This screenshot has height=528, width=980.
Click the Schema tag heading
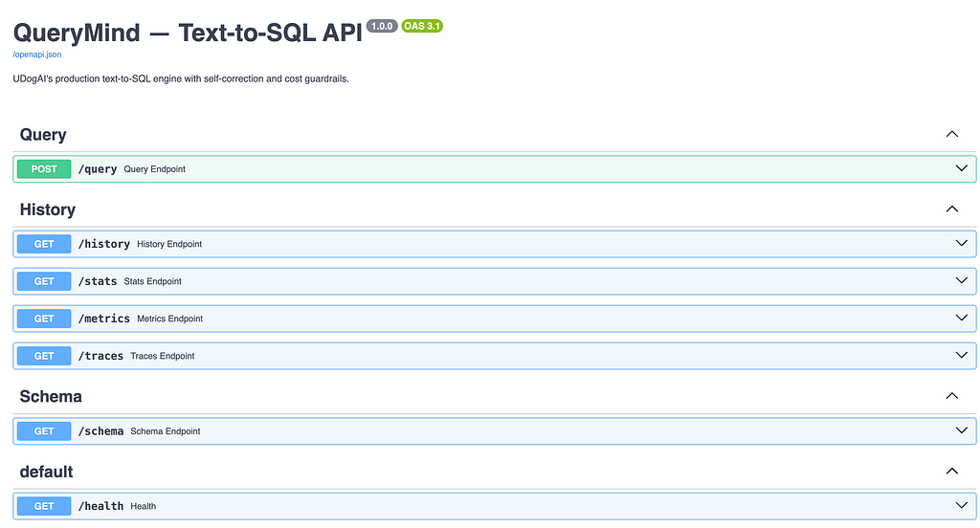point(51,397)
